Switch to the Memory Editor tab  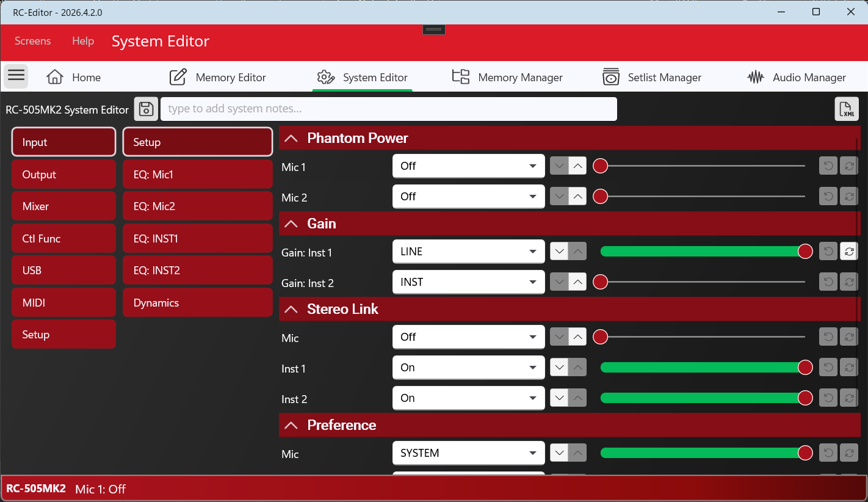(x=217, y=77)
